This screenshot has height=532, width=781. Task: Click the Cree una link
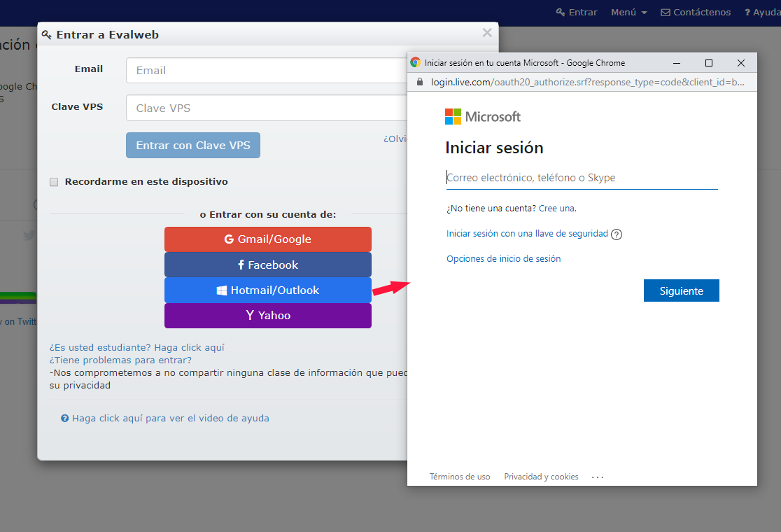(x=557, y=208)
